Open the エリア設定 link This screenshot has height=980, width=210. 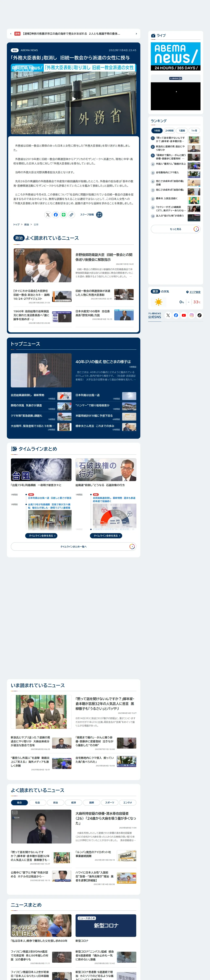[x=195, y=292]
